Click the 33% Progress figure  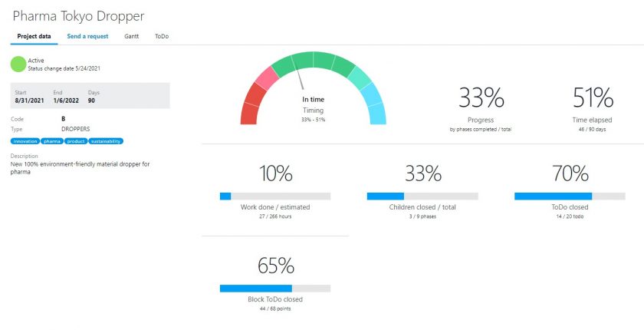click(x=481, y=97)
